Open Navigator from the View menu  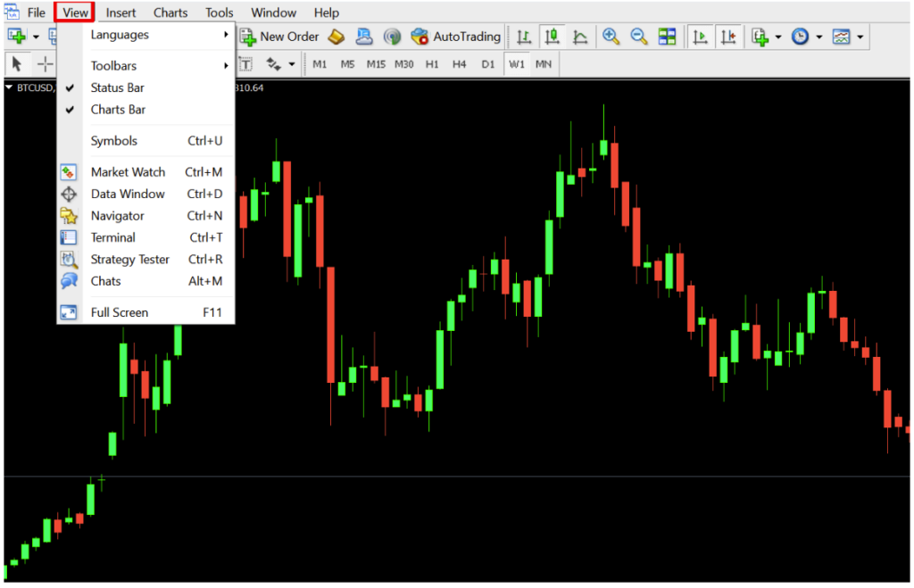coord(145,216)
